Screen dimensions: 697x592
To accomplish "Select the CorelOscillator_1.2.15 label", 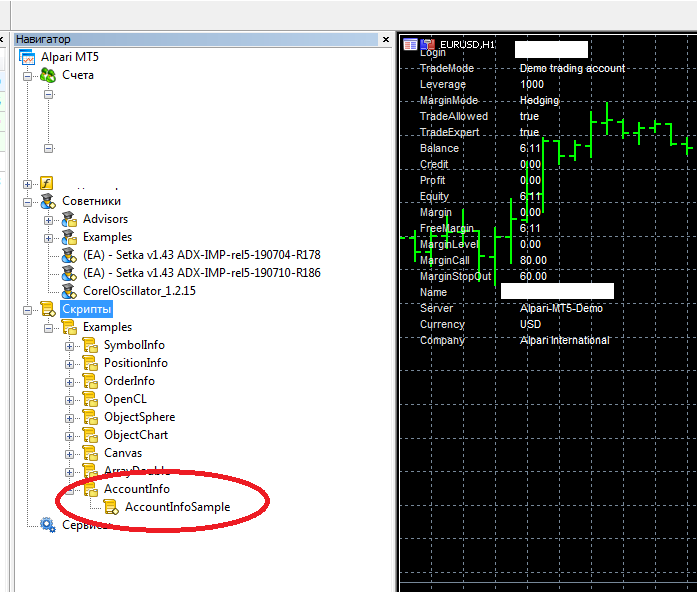I will coord(139,291).
